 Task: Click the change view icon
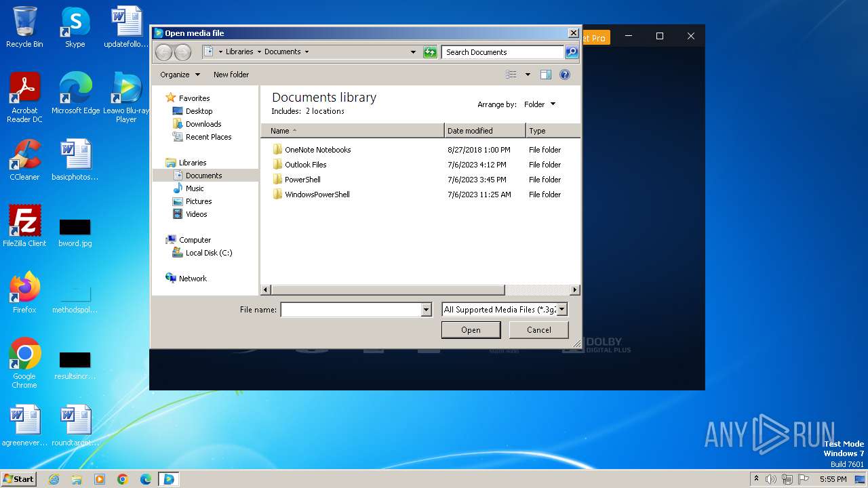tap(511, 75)
